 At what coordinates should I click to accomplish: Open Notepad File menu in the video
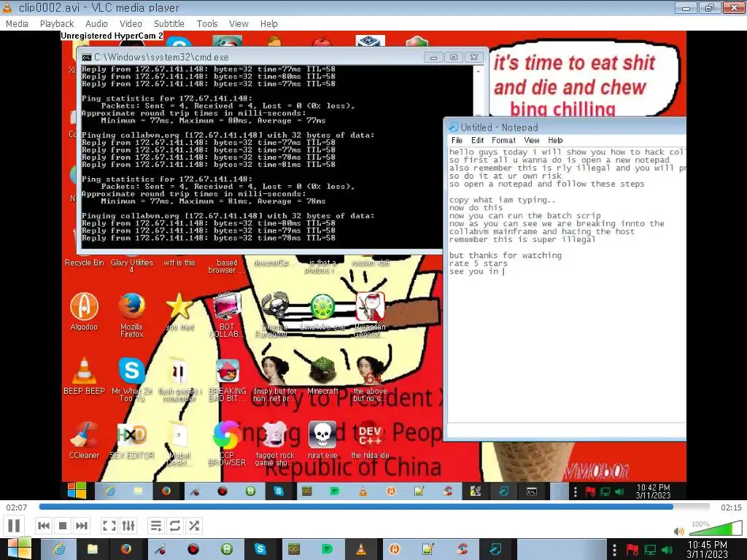(457, 140)
